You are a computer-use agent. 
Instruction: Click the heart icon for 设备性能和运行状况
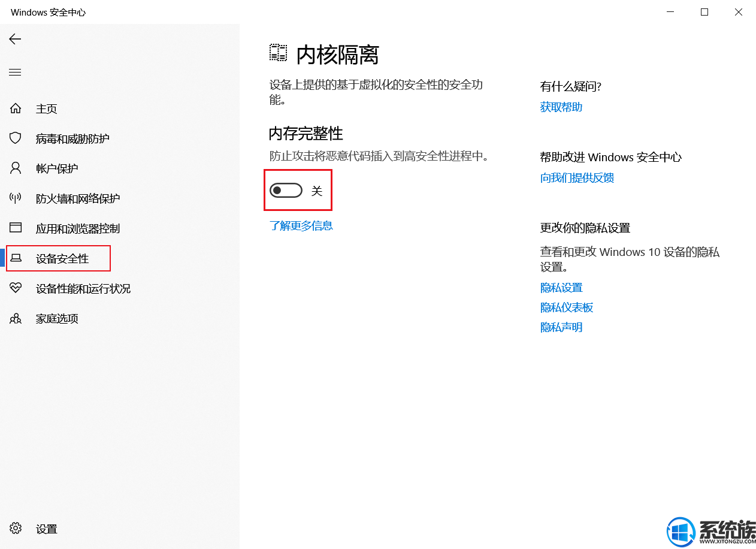coord(16,288)
